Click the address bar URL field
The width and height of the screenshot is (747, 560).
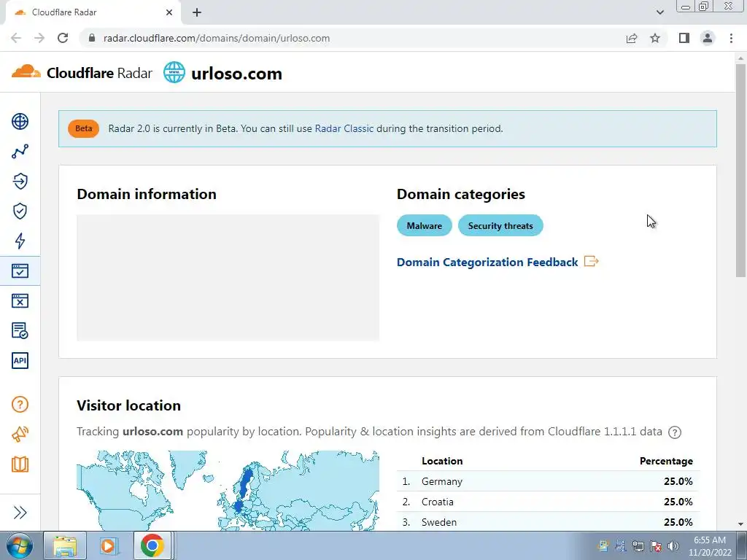(217, 38)
